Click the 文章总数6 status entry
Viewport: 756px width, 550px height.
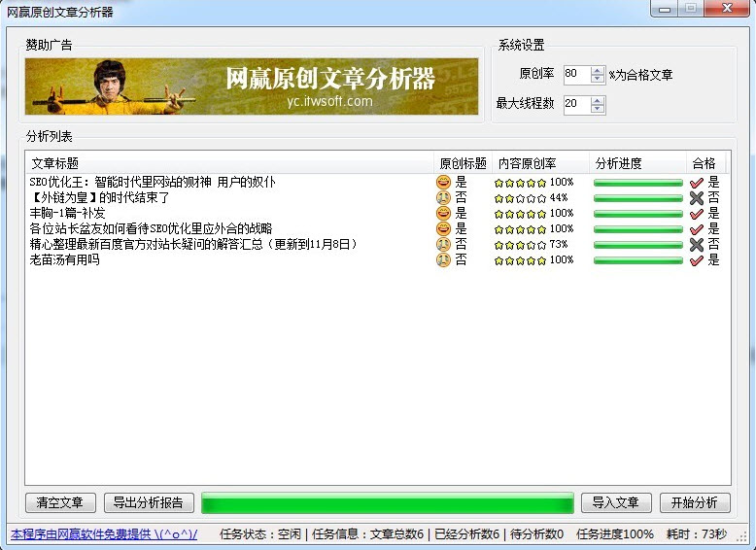pos(396,534)
